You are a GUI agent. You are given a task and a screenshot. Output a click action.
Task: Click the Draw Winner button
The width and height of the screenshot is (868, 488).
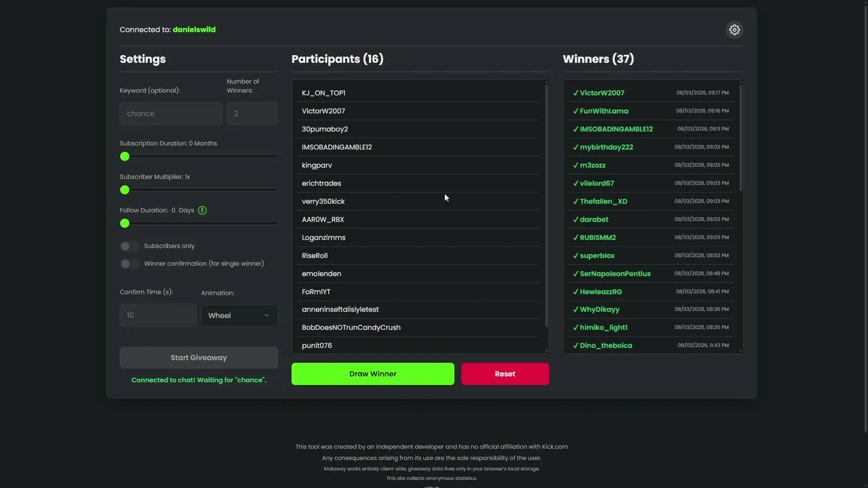pyautogui.click(x=373, y=374)
